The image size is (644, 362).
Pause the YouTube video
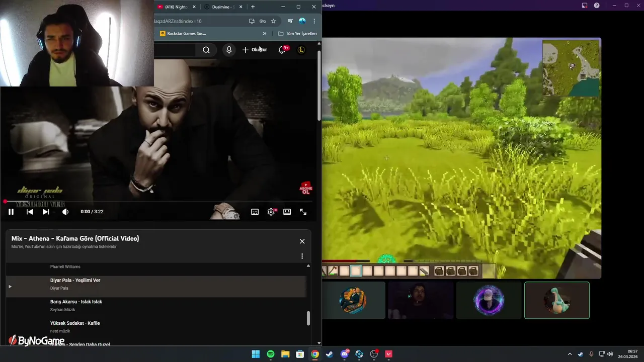click(x=11, y=212)
